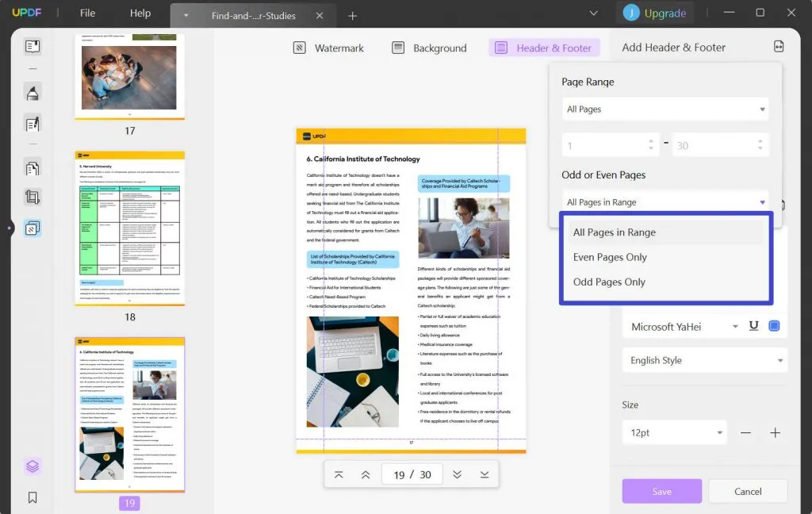The height and width of the screenshot is (514, 812).
Task: Jump to last page arrow
Action: click(485, 474)
